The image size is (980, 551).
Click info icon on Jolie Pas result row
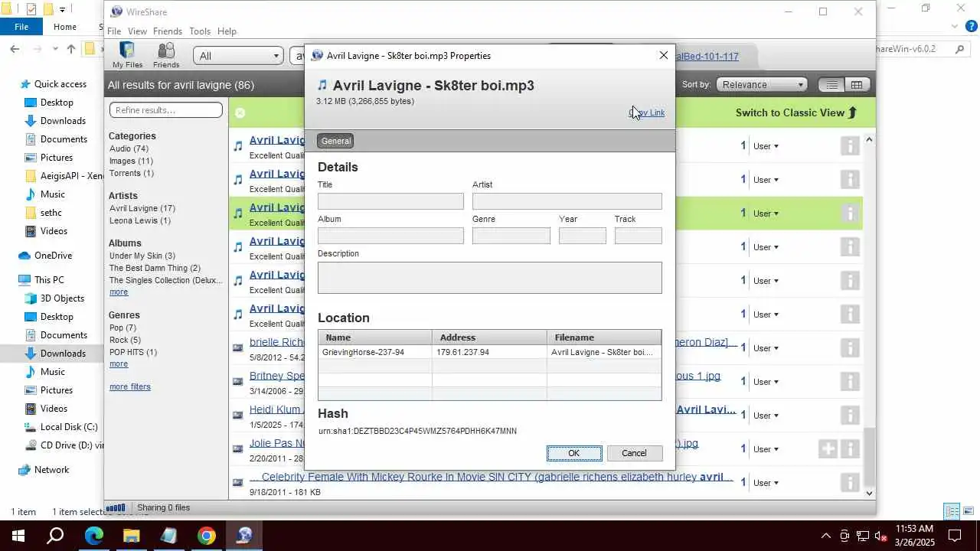(850, 449)
